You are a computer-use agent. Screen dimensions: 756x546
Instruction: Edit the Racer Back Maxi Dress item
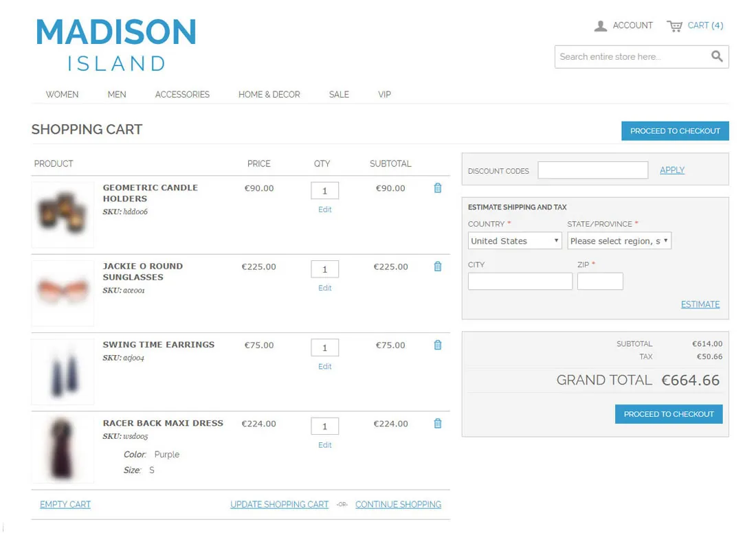[x=325, y=445]
